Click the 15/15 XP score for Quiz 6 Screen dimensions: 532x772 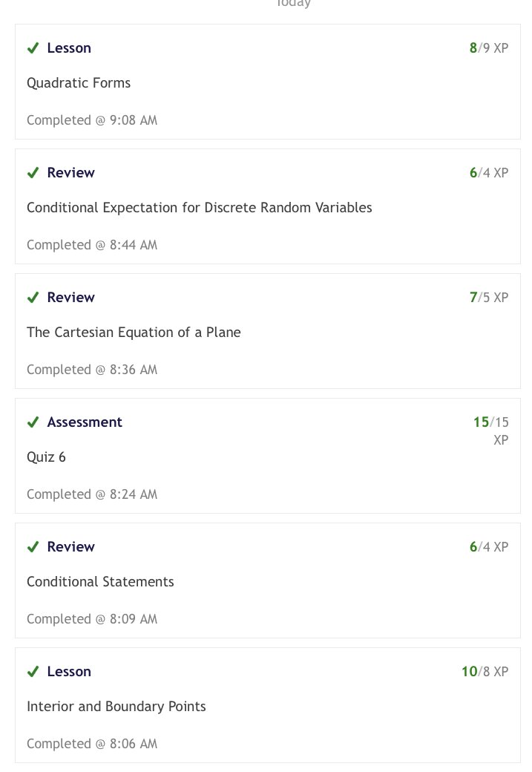(x=490, y=431)
